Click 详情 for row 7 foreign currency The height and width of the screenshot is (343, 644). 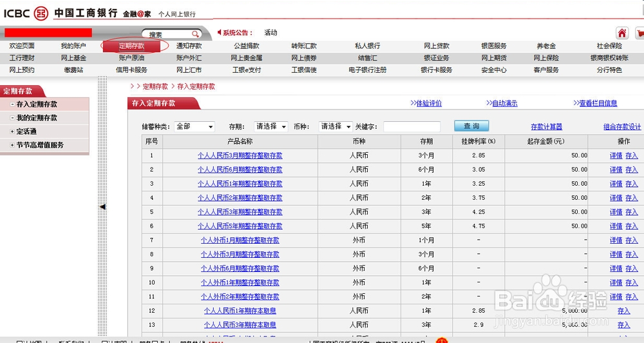pos(616,240)
